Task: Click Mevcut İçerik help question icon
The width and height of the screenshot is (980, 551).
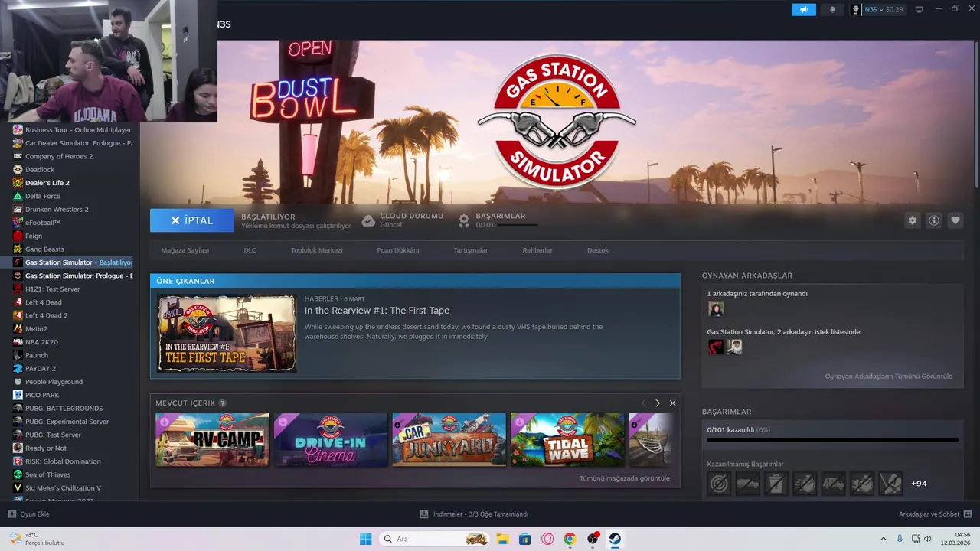Action: pos(223,403)
